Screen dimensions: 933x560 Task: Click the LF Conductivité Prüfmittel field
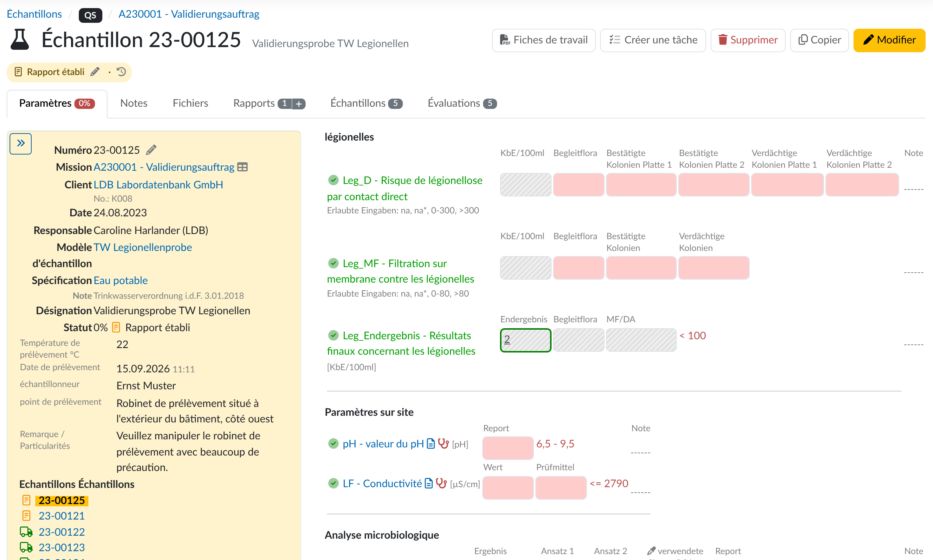(x=561, y=488)
